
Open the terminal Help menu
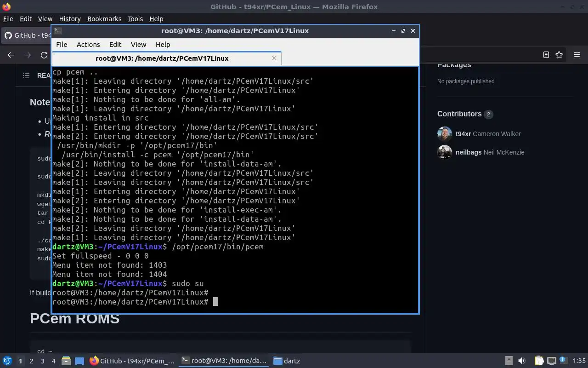coord(163,45)
